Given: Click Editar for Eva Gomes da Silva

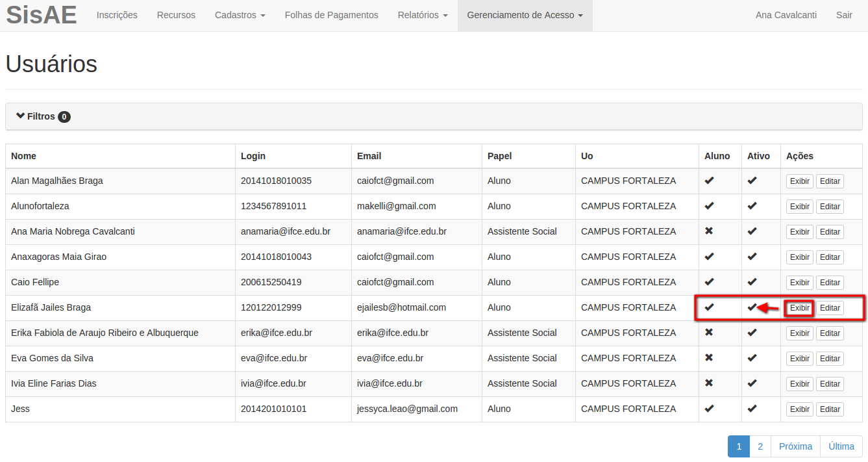Looking at the screenshot, I should 830,359.
